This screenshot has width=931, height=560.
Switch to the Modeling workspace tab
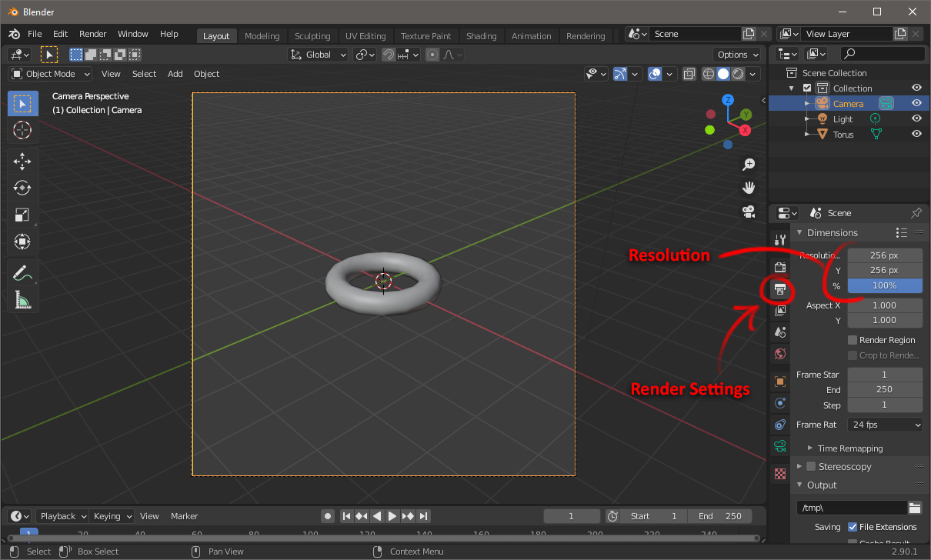point(262,36)
